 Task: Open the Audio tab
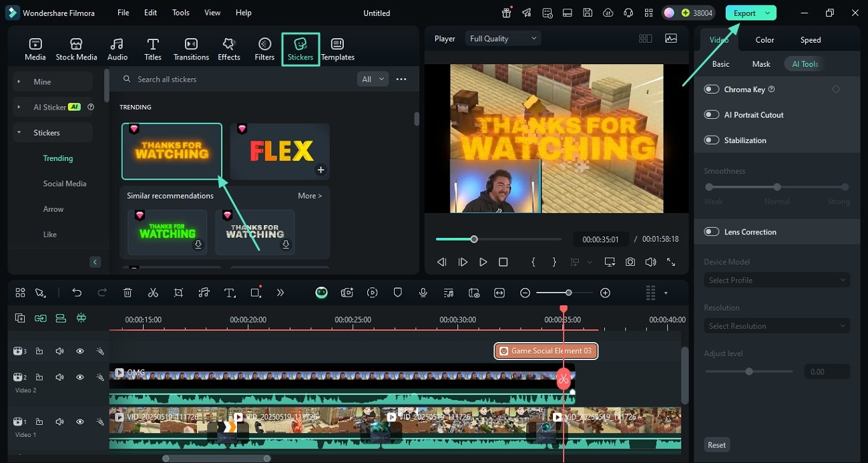118,49
